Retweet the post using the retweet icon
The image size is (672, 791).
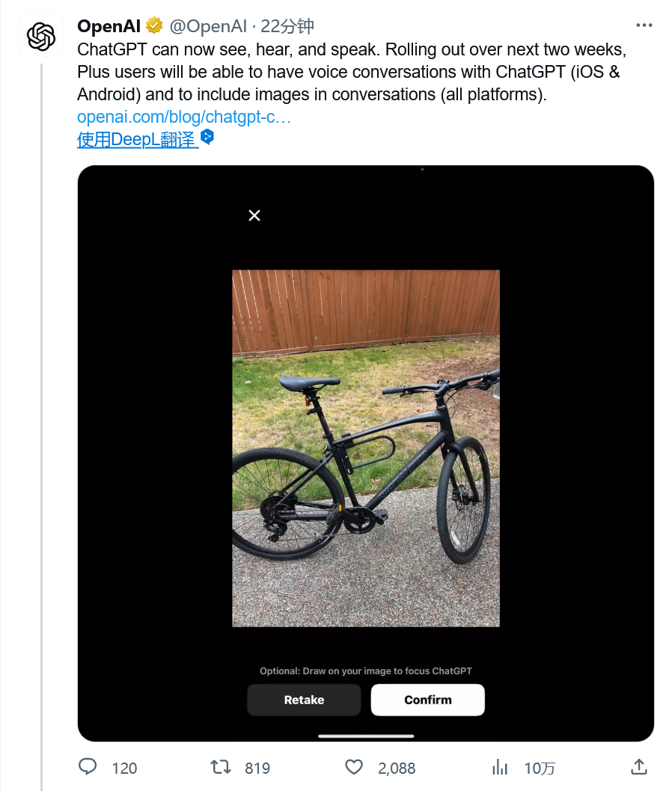[x=221, y=767]
